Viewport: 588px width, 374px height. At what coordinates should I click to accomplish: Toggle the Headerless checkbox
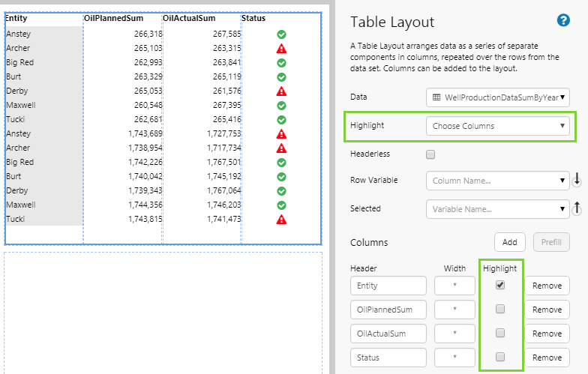pos(430,154)
